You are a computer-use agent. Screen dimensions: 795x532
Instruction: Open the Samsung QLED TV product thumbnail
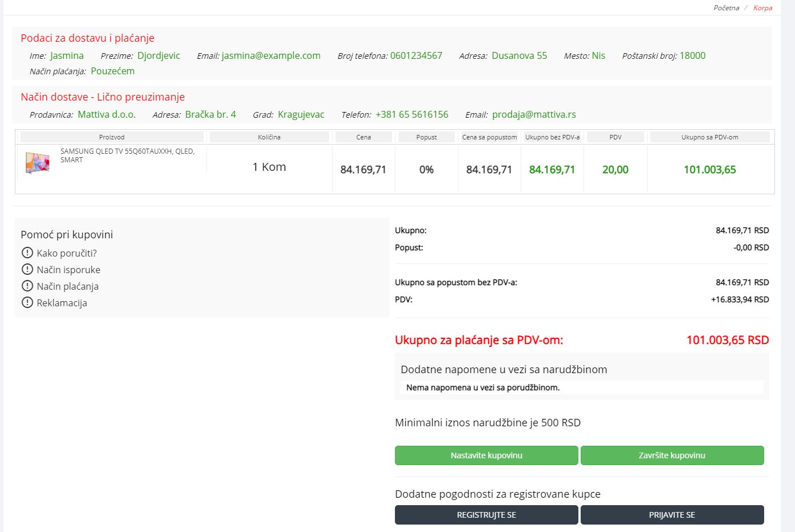[38, 163]
